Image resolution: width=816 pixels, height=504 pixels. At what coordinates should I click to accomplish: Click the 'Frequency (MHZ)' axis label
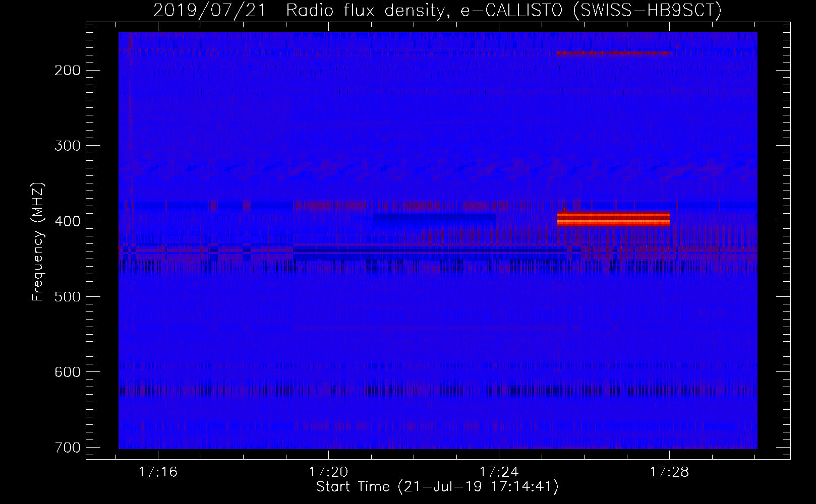(38, 242)
